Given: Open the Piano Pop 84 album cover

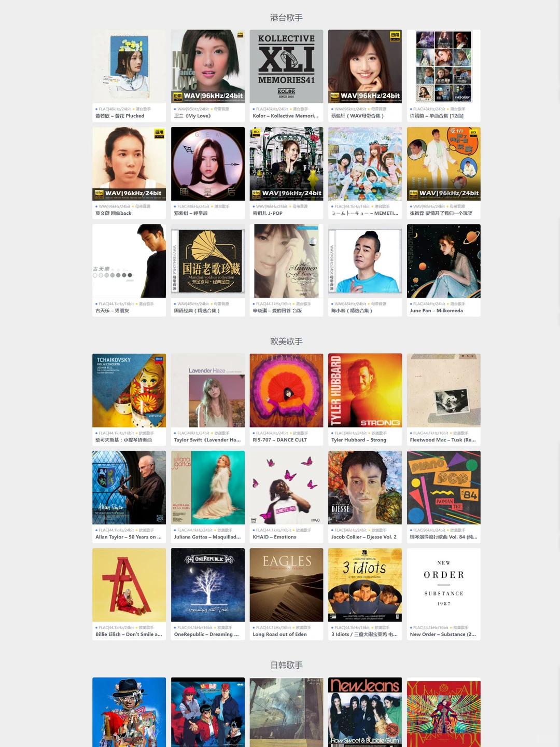Looking at the screenshot, I should [444, 488].
